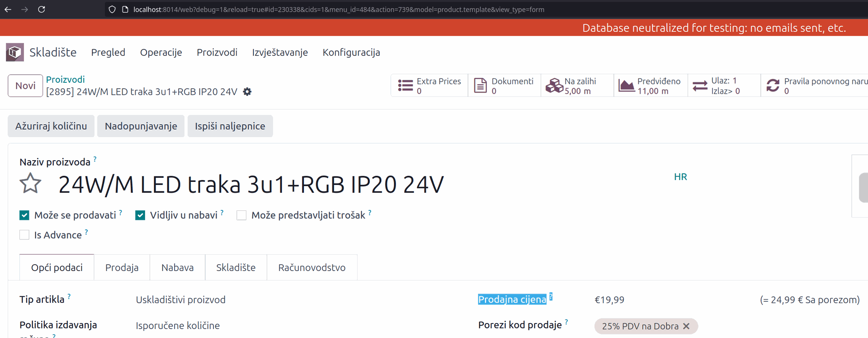Image resolution: width=868 pixels, height=338 pixels.
Task: Open Ulaz/Izlaz transfer arrows icon
Action: click(x=700, y=86)
